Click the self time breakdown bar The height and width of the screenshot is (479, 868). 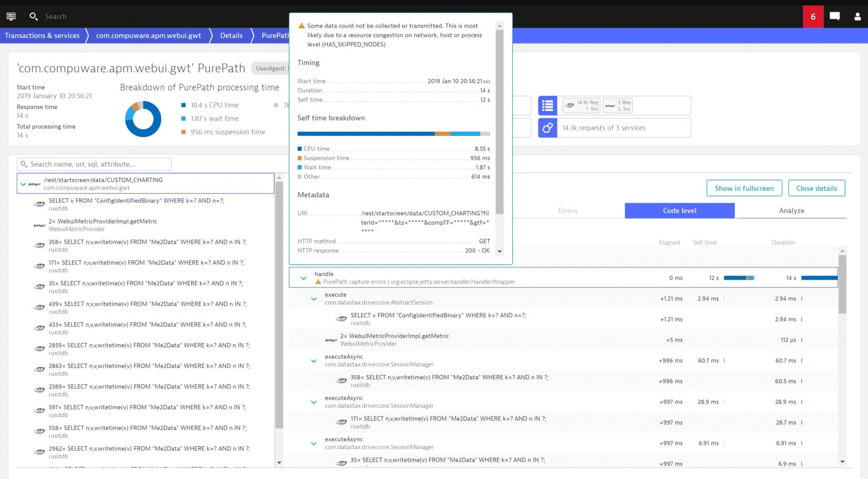pos(394,134)
